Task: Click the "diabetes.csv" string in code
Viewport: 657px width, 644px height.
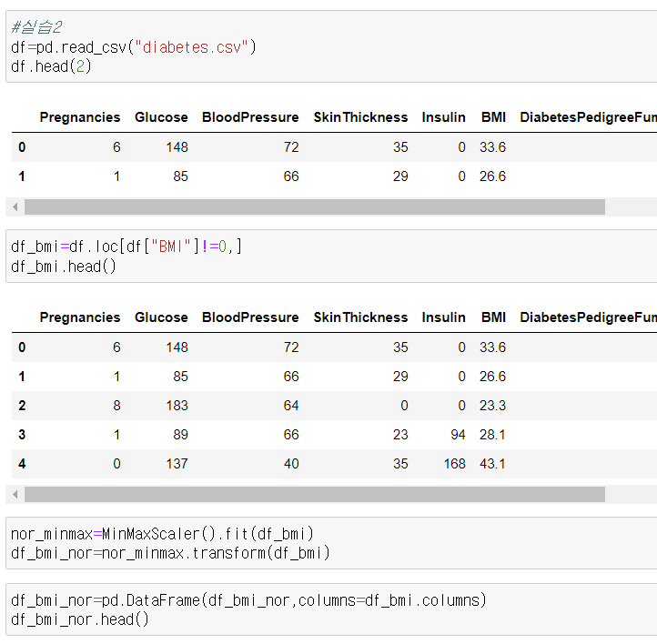Action: (x=192, y=47)
